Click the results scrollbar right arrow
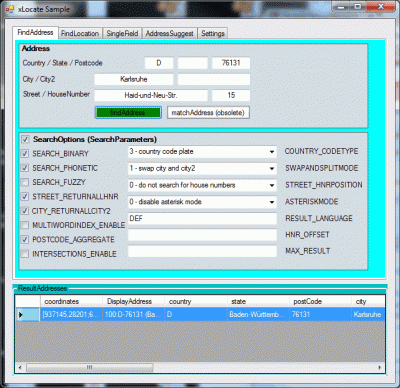Image resolution: width=400 pixels, height=388 pixels. (380, 367)
